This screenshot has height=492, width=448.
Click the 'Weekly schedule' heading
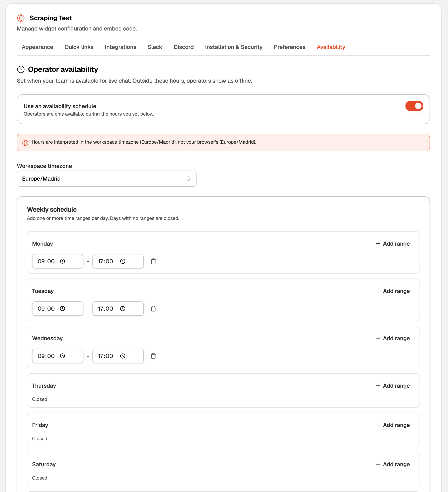coord(52,210)
